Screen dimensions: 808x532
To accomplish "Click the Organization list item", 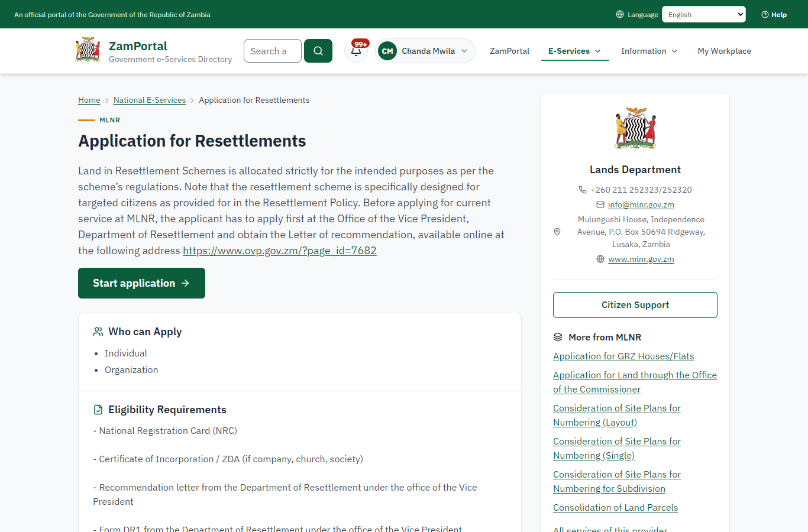I will 131,369.
